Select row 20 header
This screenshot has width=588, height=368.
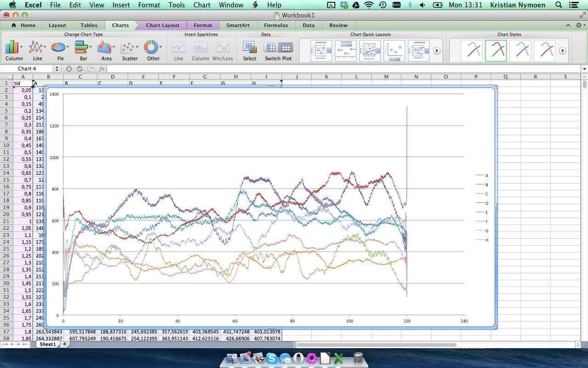point(6,214)
